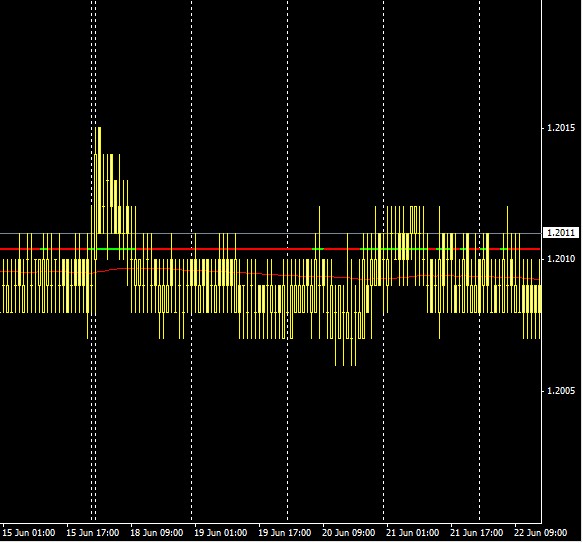The height and width of the screenshot is (543, 583).
Task: Click the 1.2015 price axis label
Action: (561, 128)
